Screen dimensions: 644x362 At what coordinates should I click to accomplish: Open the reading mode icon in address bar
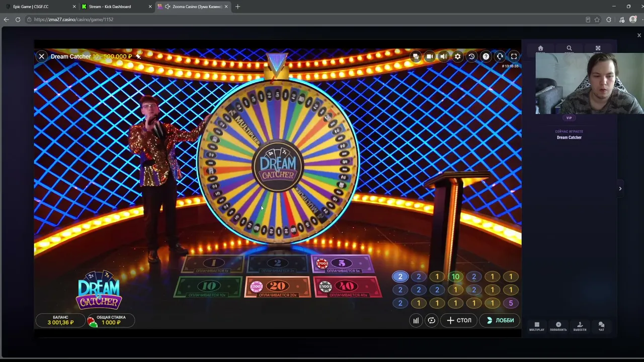588,20
